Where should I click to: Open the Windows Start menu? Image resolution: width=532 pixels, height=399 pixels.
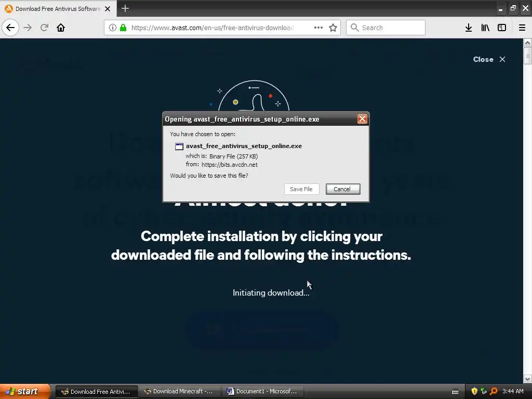coord(25,391)
